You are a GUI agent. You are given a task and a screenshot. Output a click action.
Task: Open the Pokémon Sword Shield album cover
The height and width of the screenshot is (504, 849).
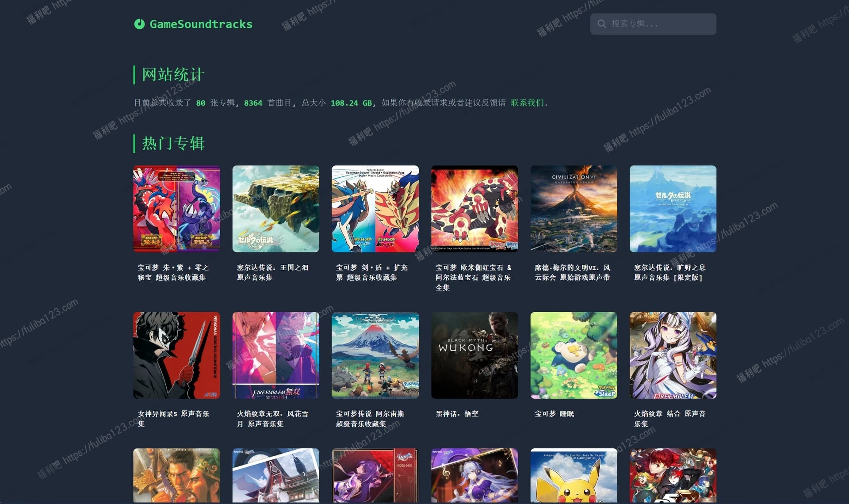375,209
